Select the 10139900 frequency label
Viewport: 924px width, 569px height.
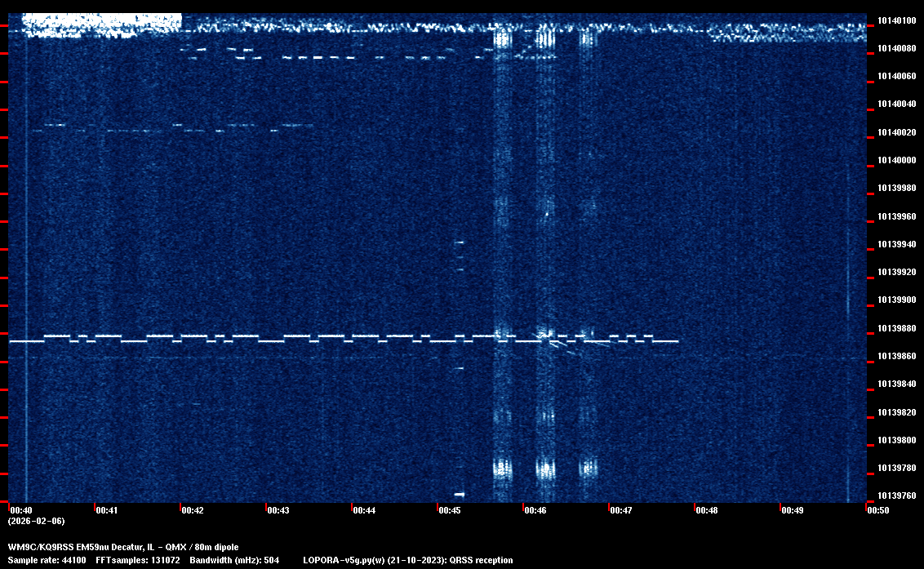[x=896, y=300]
